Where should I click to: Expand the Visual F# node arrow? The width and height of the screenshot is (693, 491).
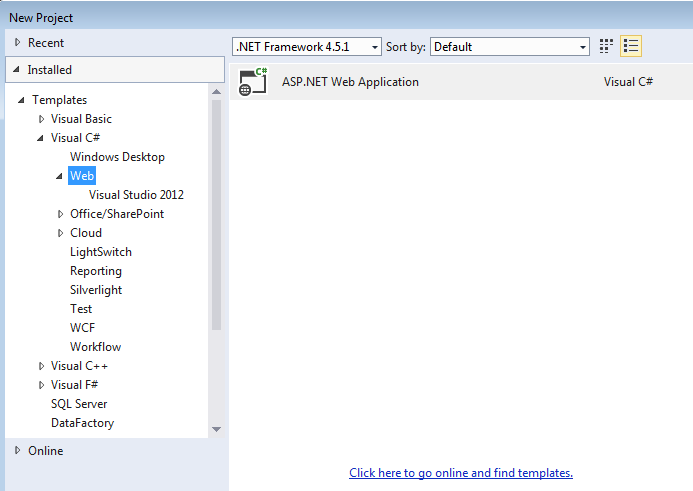click(x=41, y=385)
